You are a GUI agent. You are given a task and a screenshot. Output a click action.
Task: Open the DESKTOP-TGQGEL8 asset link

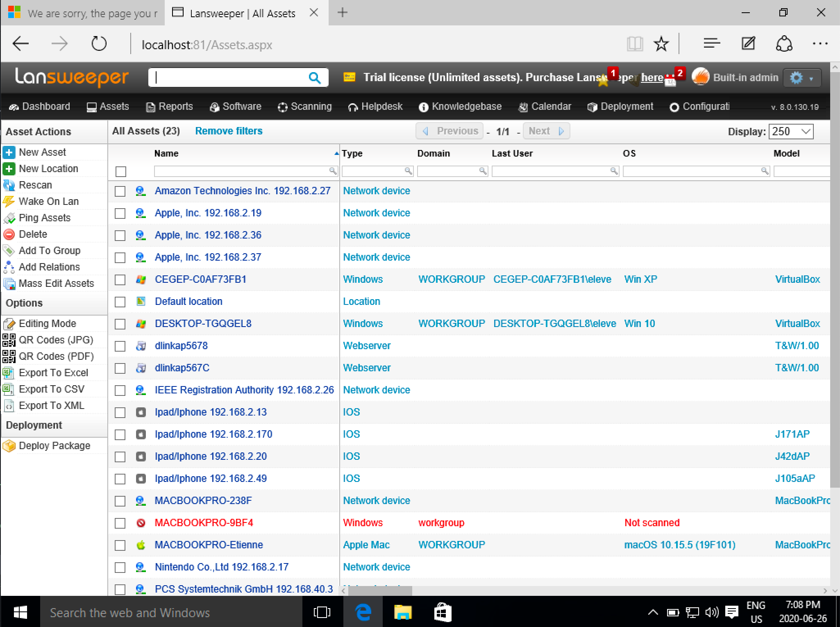point(203,324)
